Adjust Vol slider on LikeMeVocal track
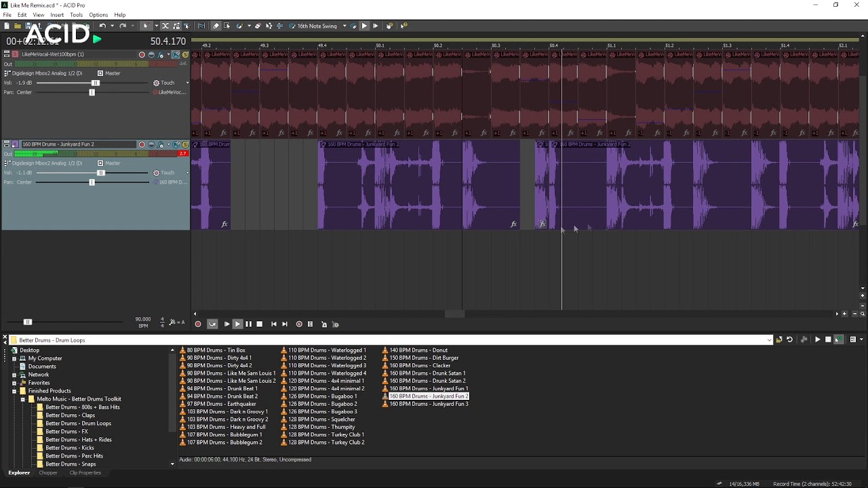This screenshot has height=488, width=868. [x=96, y=83]
